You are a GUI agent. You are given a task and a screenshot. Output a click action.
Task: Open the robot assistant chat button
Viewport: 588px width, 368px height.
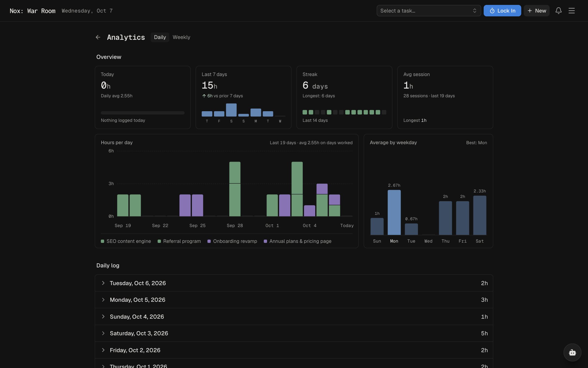[x=572, y=352]
